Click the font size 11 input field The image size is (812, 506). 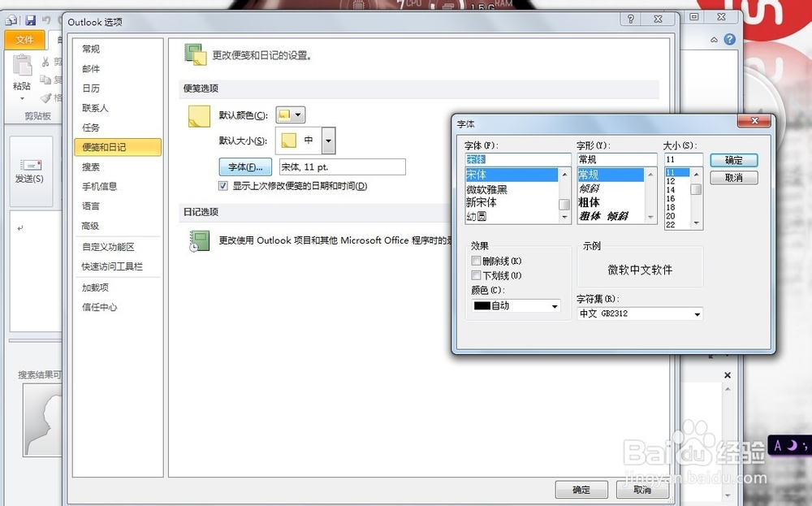[x=684, y=159]
